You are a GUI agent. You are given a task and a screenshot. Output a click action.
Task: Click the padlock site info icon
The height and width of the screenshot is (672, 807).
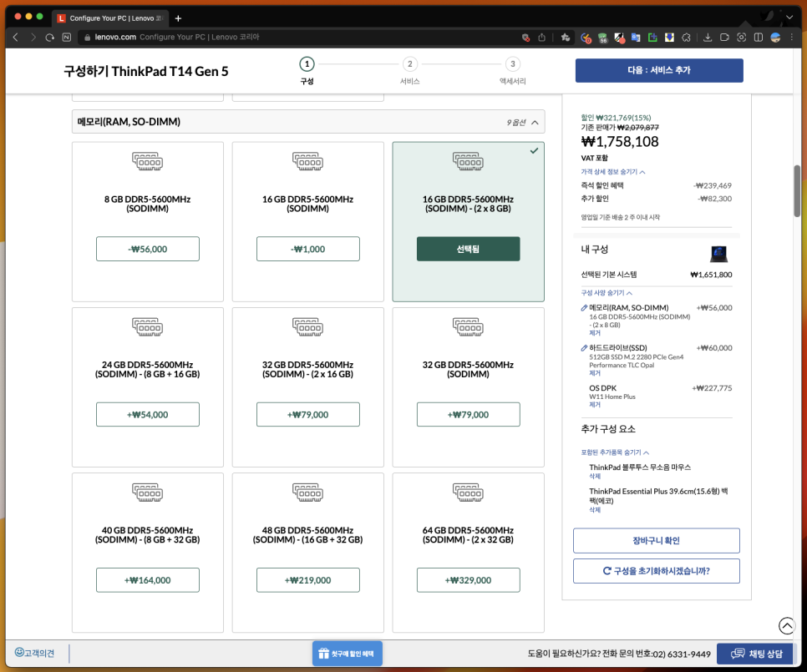click(x=87, y=37)
